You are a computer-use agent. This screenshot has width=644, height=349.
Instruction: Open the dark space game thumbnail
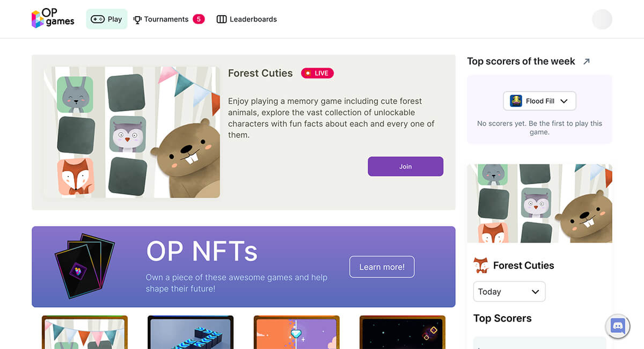[x=402, y=332]
